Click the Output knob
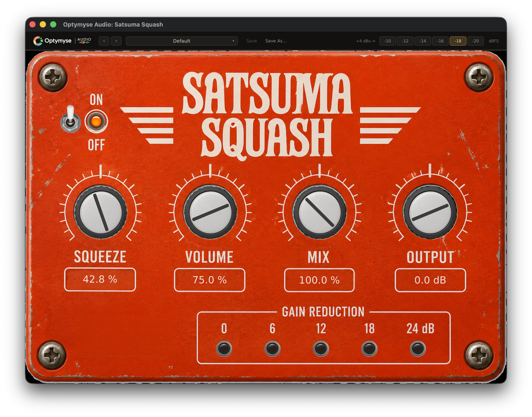This screenshot has height=417, width=532. 430,212
